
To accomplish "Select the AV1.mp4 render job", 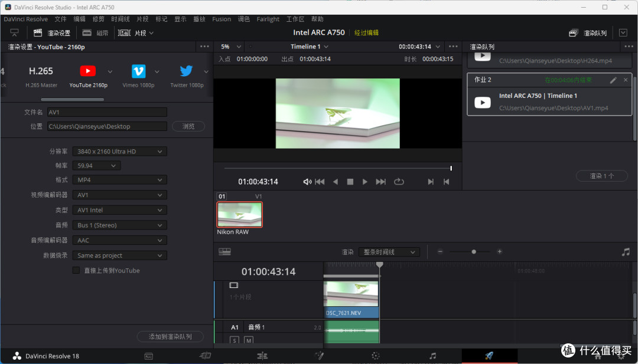I will 549,94.
